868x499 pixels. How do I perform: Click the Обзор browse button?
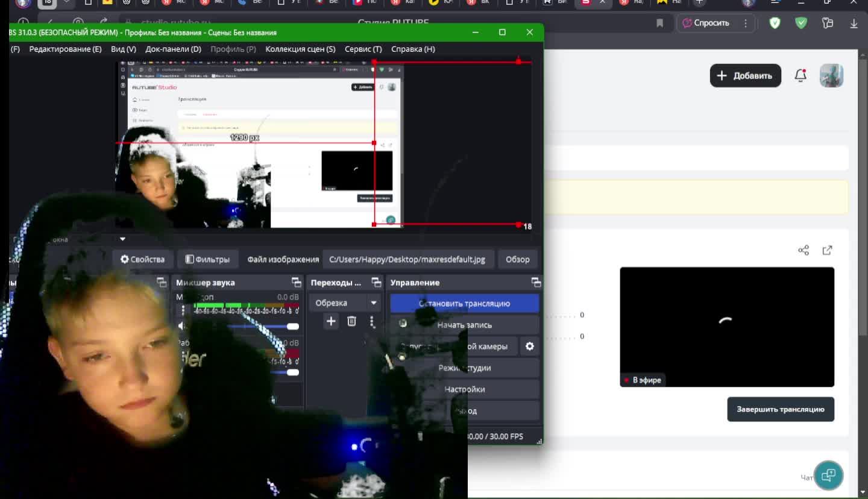[517, 259]
